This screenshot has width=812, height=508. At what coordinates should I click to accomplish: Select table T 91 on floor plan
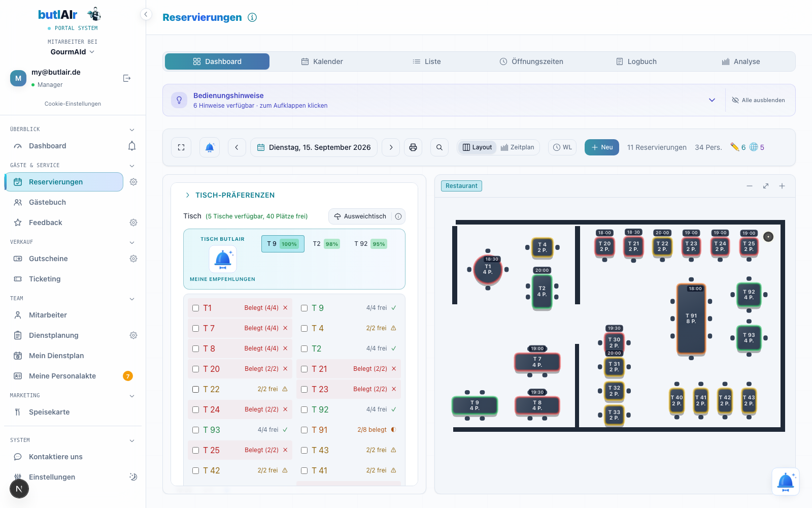[x=691, y=319]
